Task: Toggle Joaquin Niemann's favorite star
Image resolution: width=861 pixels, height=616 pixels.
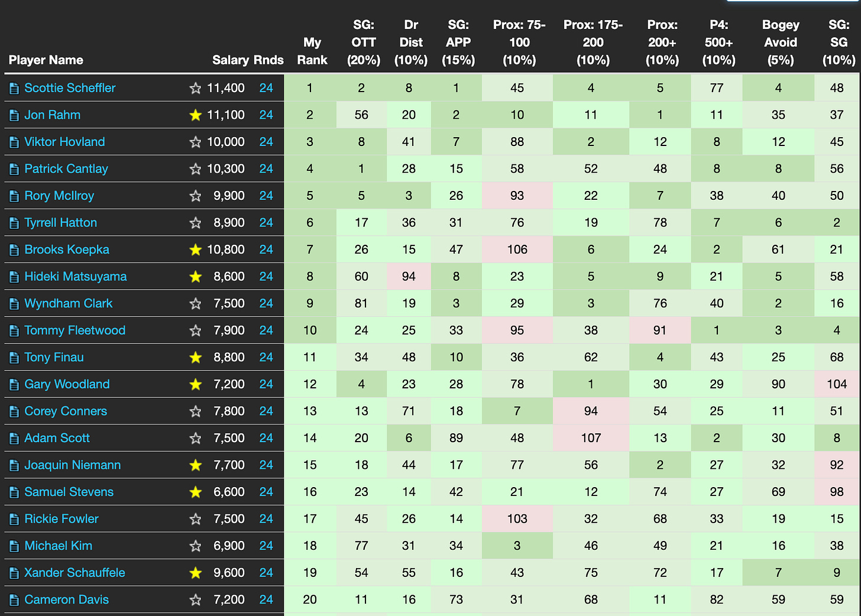Action: pos(195,465)
